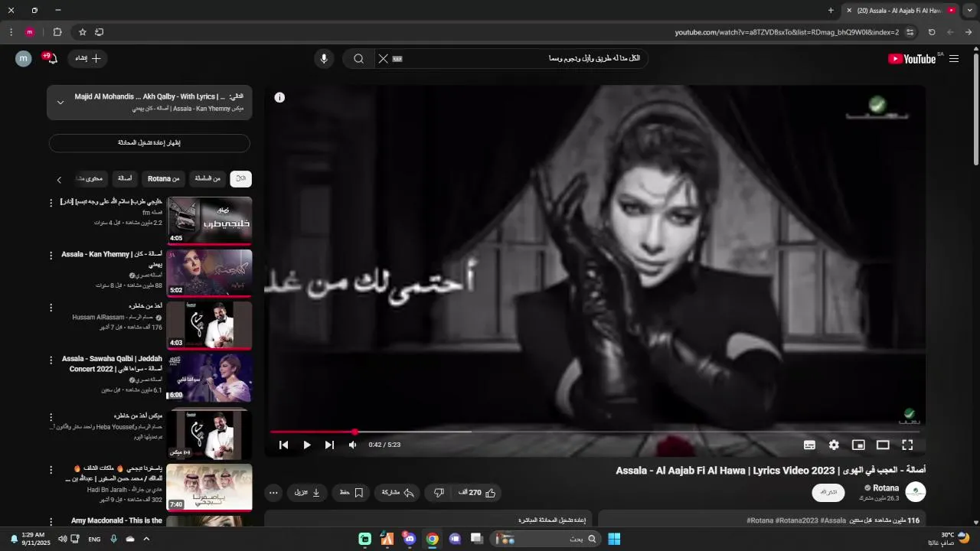
Task: Open the Sawaha Qalbi Jeddah Concert thumbnail
Action: [209, 377]
